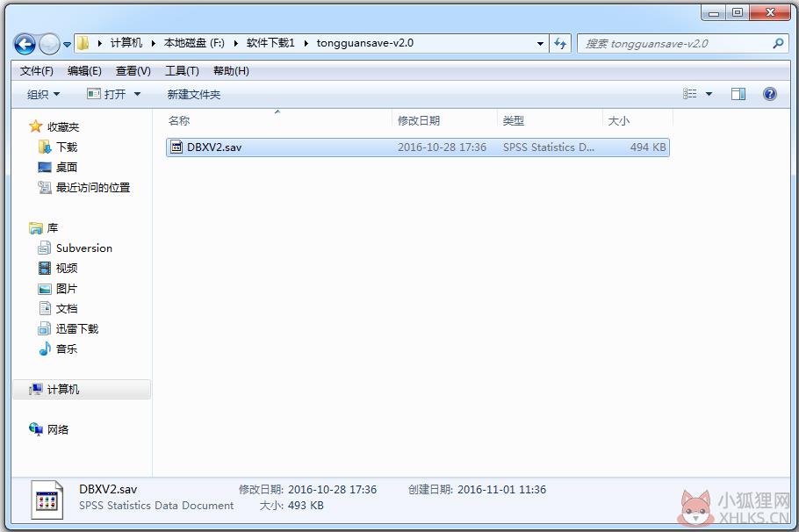Open the 文件(F) menu
This screenshot has width=799, height=532.
click(37, 71)
